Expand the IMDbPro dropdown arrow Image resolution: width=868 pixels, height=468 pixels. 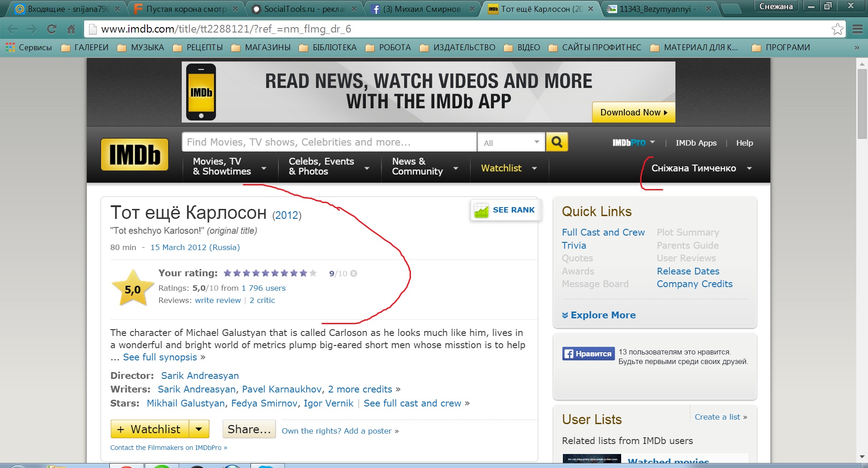tap(652, 142)
